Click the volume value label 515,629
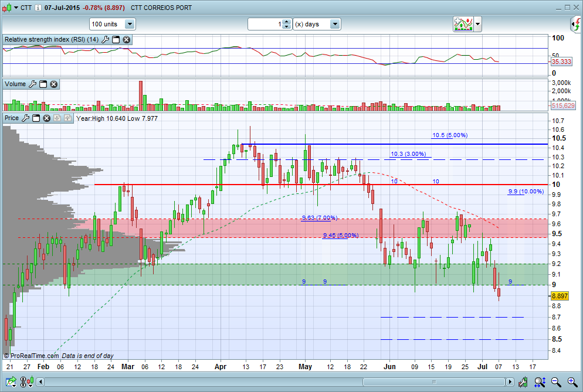This screenshot has height=392, width=583. click(563, 106)
